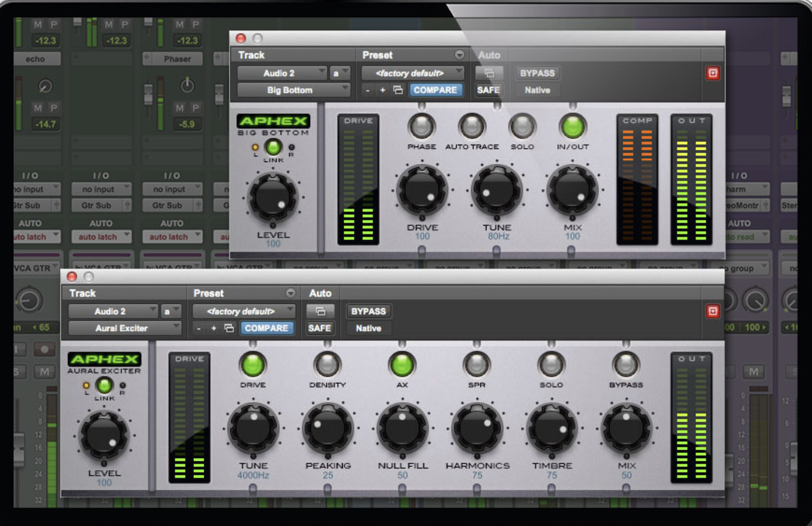Open Aural Exciter plugin selector dropdown

click(x=125, y=328)
